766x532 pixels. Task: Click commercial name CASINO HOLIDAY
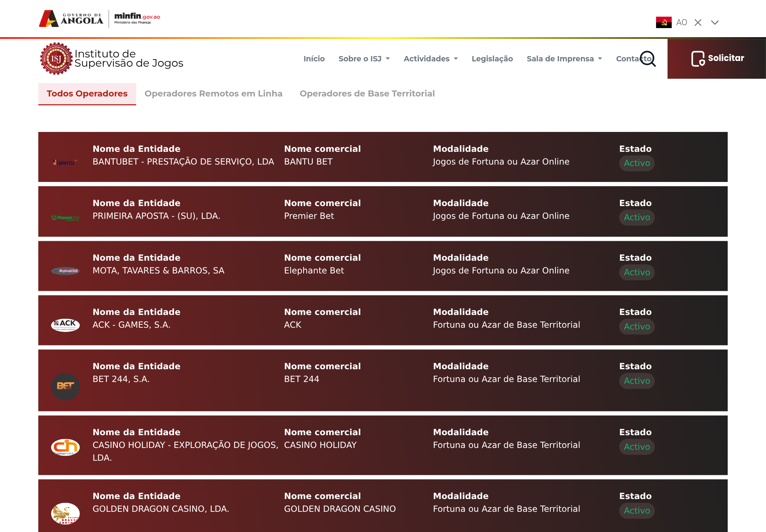click(x=320, y=445)
